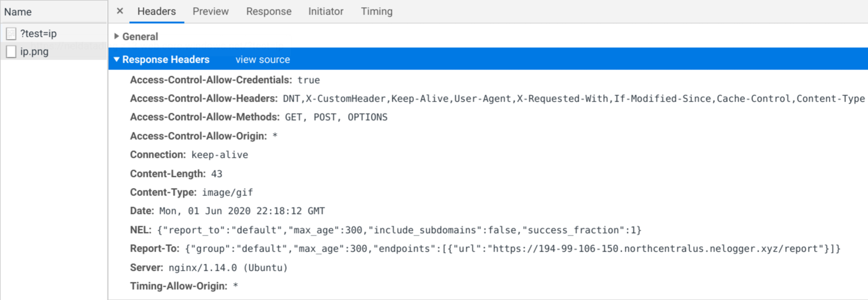Click the view source link

pos(262,59)
